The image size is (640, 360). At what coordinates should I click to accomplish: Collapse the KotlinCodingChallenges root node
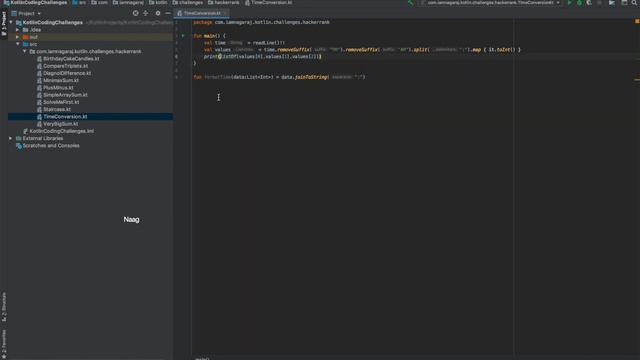pyautogui.click(x=11, y=22)
